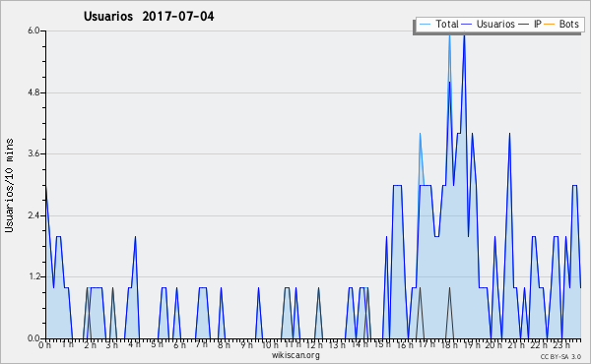This screenshot has height=364, width=591.
Task: Click the "17 h" x-axis label
Action: 427,344
